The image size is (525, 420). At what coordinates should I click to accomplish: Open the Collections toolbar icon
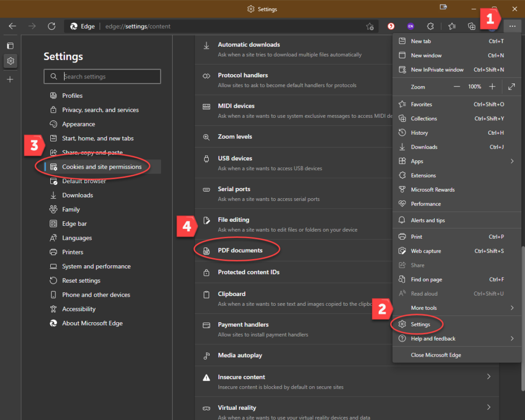(x=472, y=26)
